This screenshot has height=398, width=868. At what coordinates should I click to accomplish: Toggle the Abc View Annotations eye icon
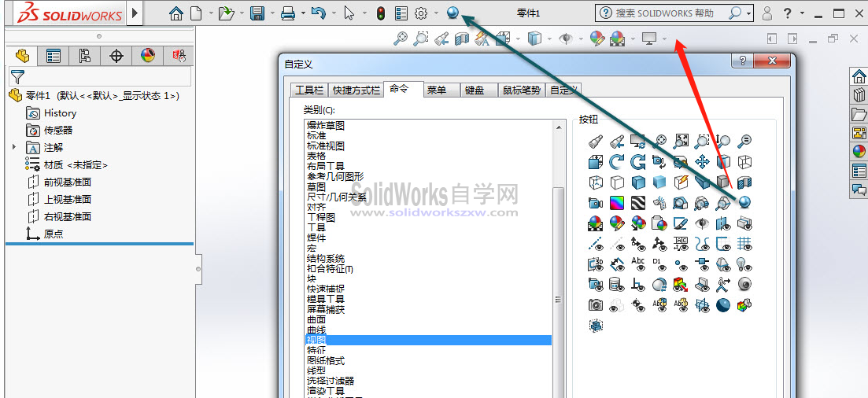click(x=637, y=264)
